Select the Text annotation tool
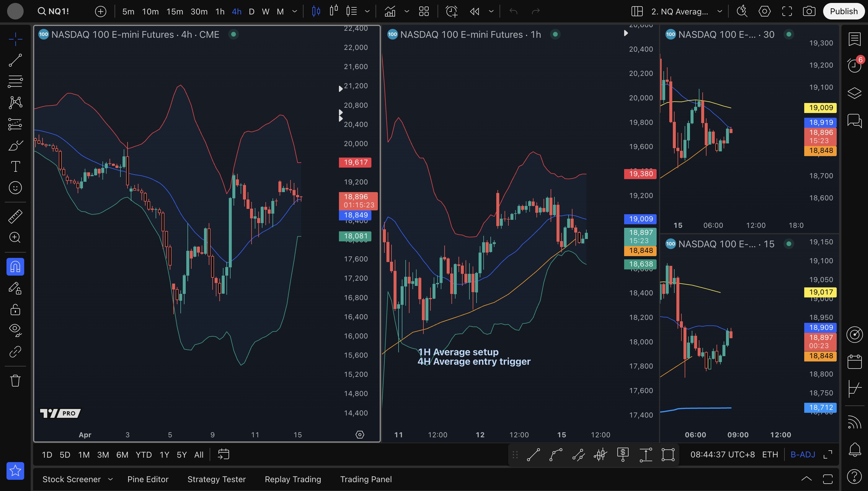 [15, 166]
